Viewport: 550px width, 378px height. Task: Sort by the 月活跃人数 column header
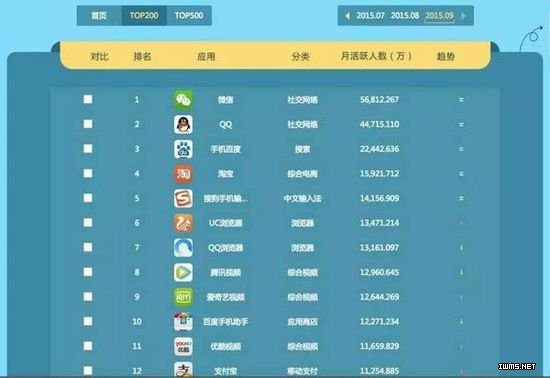coord(376,56)
